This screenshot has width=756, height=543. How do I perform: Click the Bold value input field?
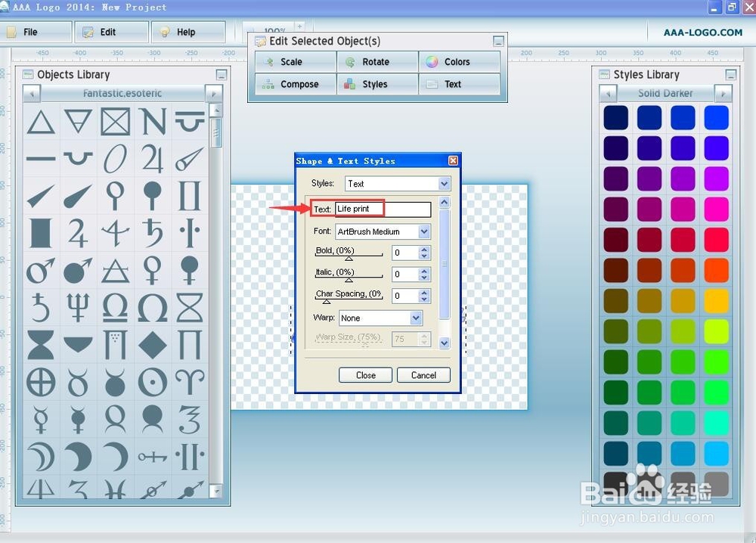tap(405, 253)
